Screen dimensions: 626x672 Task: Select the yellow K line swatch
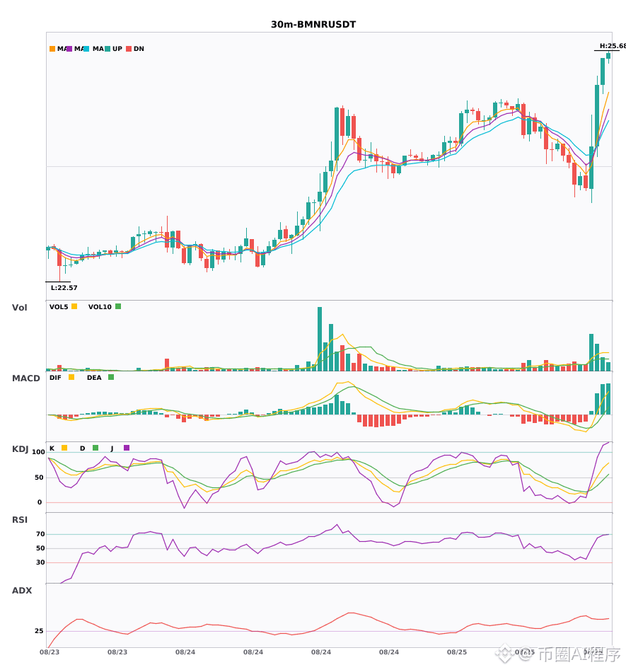tap(64, 448)
